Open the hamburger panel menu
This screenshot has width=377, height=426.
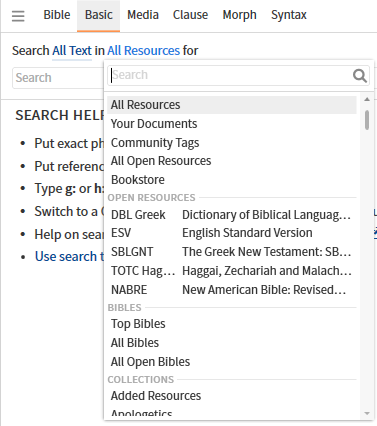(18, 16)
